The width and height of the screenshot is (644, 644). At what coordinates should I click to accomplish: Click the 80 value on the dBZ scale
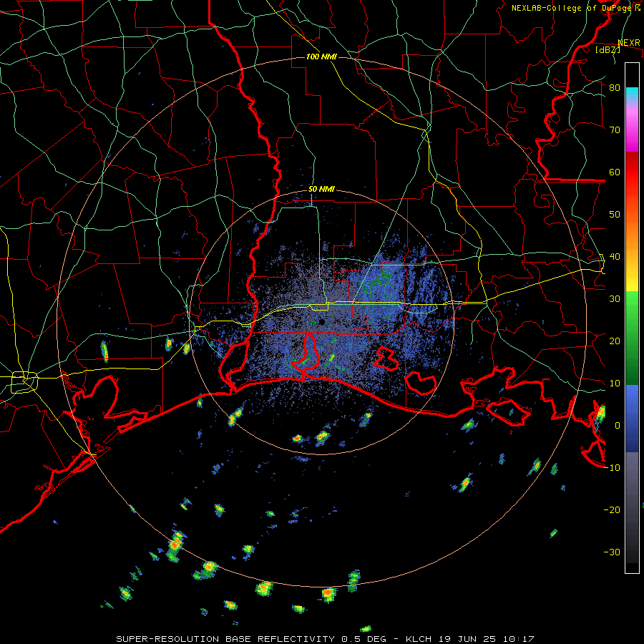pyautogui.click(x=615, y=88)
